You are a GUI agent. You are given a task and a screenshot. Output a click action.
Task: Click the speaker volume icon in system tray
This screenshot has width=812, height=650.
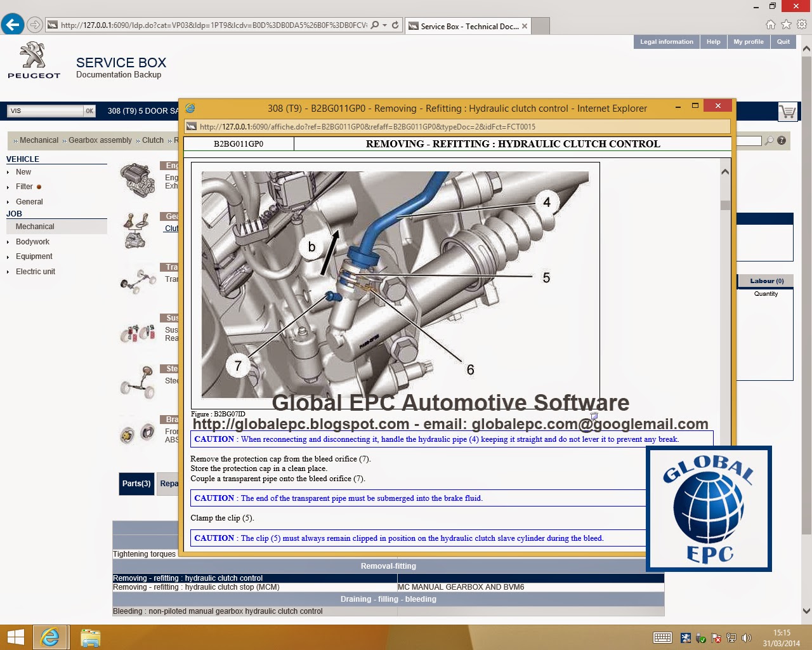click(747, 638)
